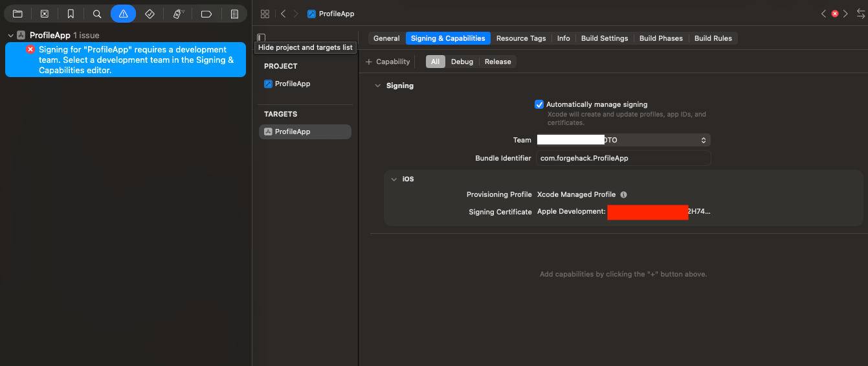Image resolution: width=868 pixels, height=366 pixels.
Task: Jump to the previous issue arrow
Action: click(x=823, y=14)
